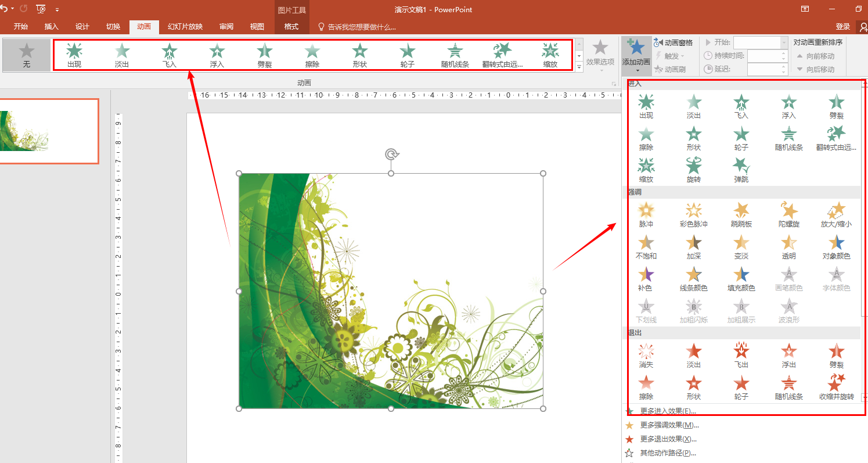Choose the 放大/缩小 emphasis effect
This screenshot has height=463, width=868.
837,214
